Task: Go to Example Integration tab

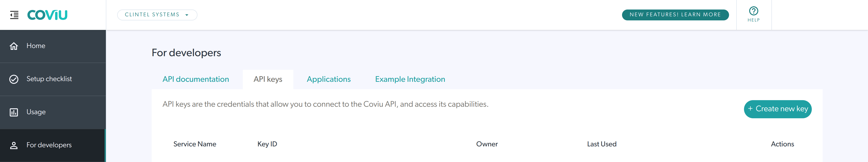Action: (410, 79)
